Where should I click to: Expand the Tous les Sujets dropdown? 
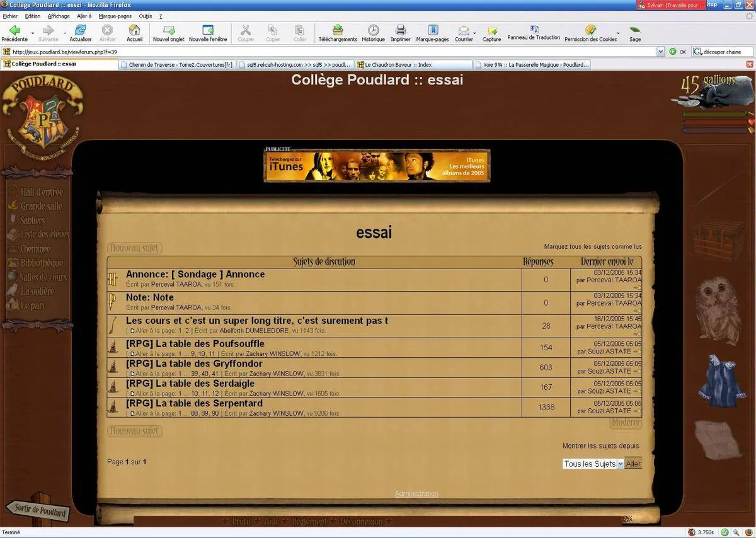pyautogui.click(x=593, y=464)
